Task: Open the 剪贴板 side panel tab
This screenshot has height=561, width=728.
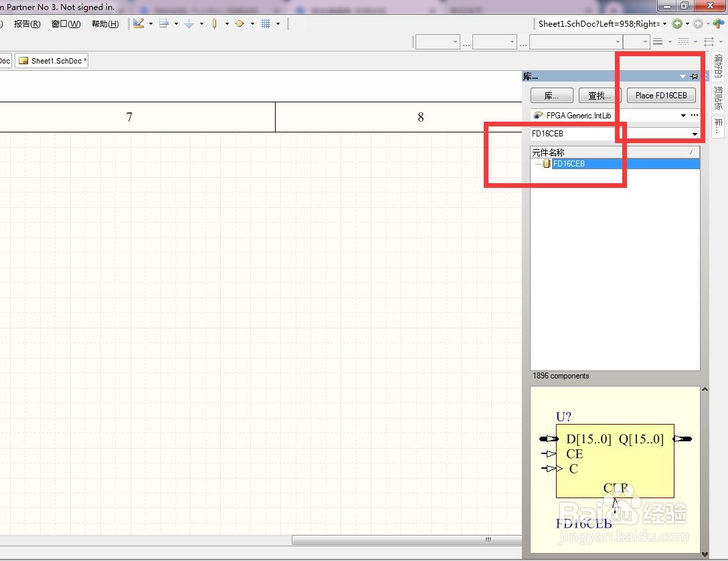Action: click(718, 98)
